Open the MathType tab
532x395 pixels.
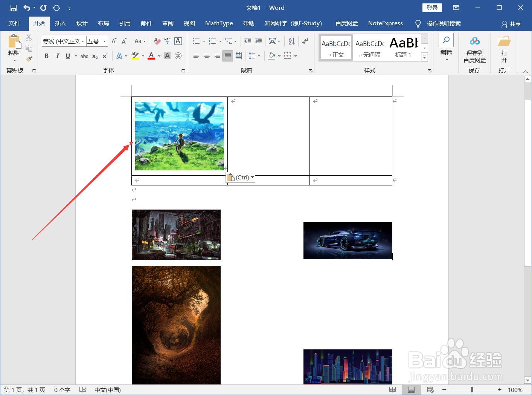[219, 23]
